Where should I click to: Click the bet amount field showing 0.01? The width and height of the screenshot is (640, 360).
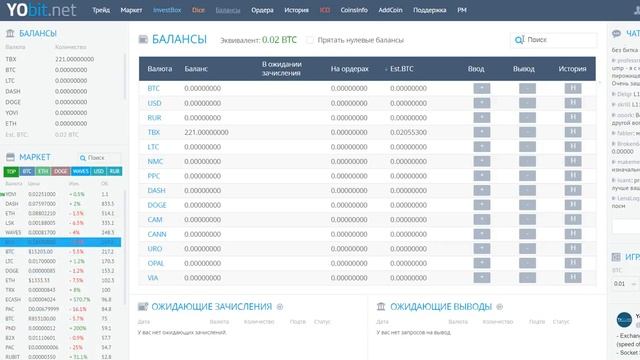(x=621, y=284)
